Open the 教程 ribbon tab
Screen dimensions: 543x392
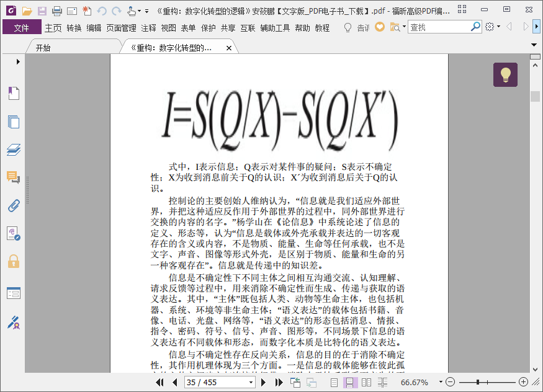322,28
